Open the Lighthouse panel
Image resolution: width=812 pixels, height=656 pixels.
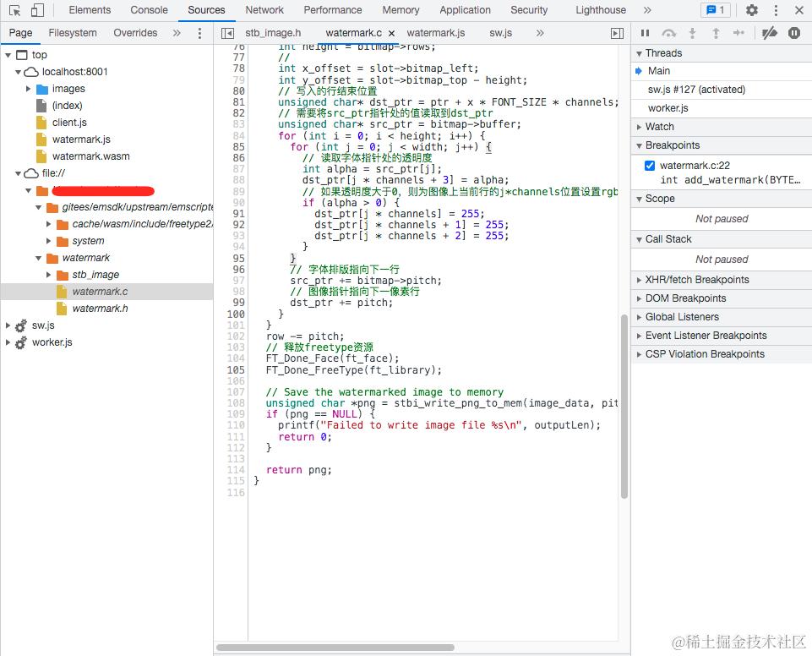pyautogui.click(x=601, y=10)
